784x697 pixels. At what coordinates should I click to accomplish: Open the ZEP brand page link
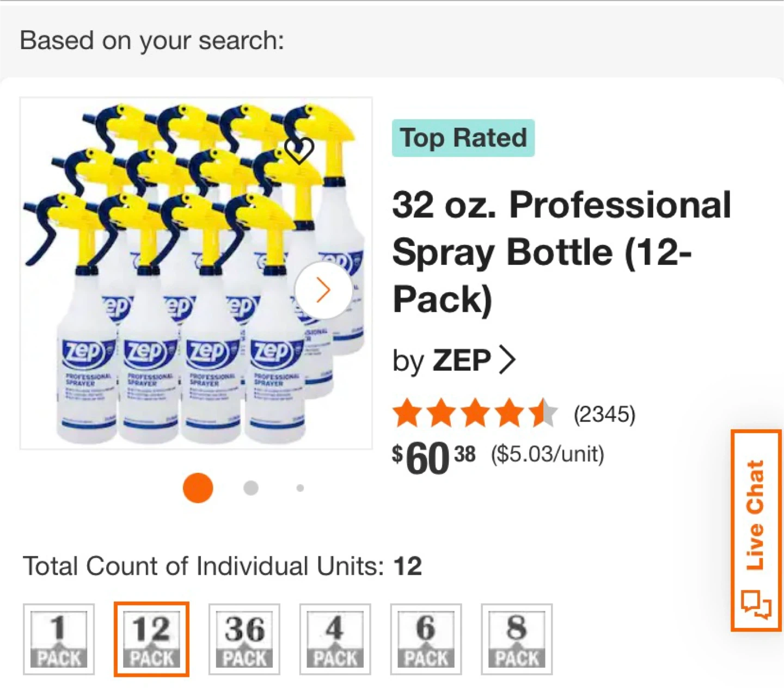461,360
